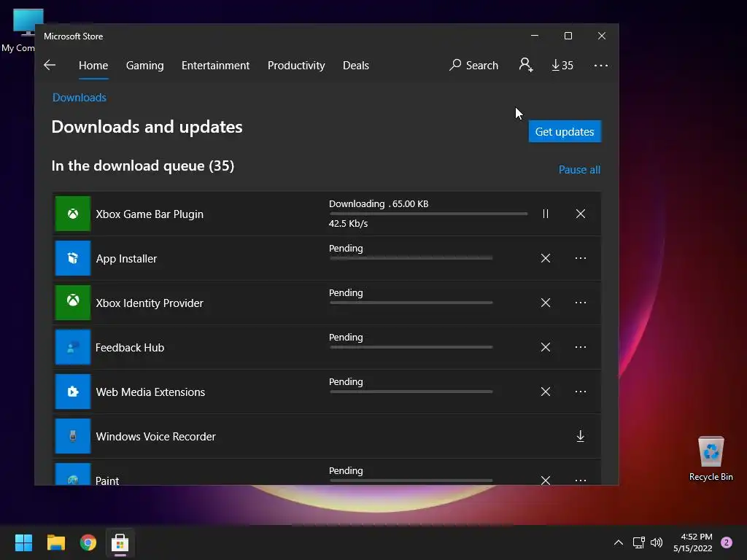The width and height of the screenshot is (747, 560).
Task: Go back with the back arrow
Action: pyautogui.click(x=50, y=65)
